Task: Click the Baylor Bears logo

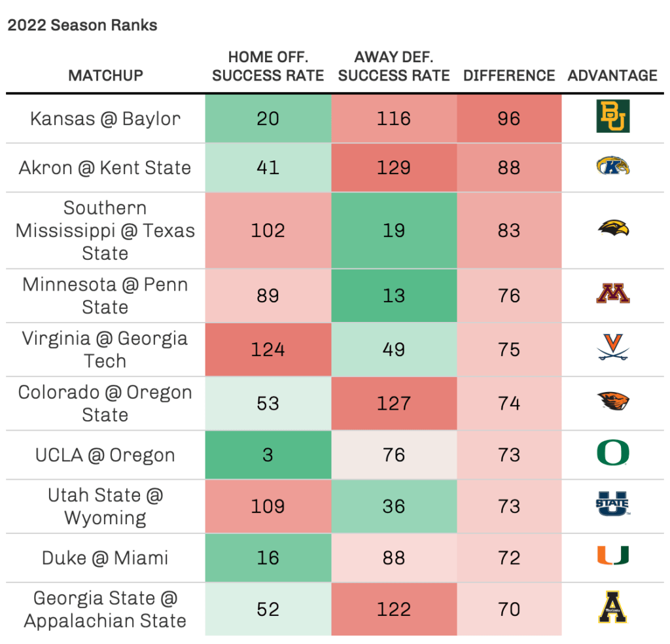Action: pos(612,118)
